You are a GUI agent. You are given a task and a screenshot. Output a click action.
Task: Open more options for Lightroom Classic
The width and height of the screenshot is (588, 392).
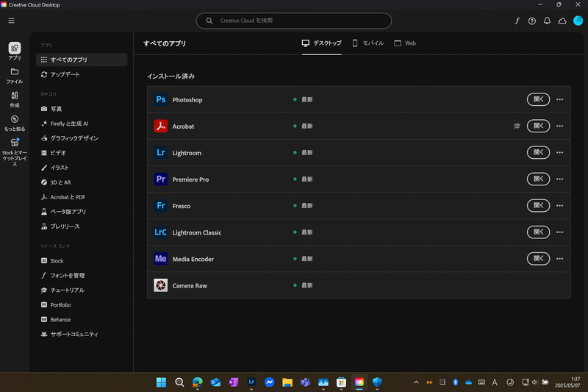[559, 232]
